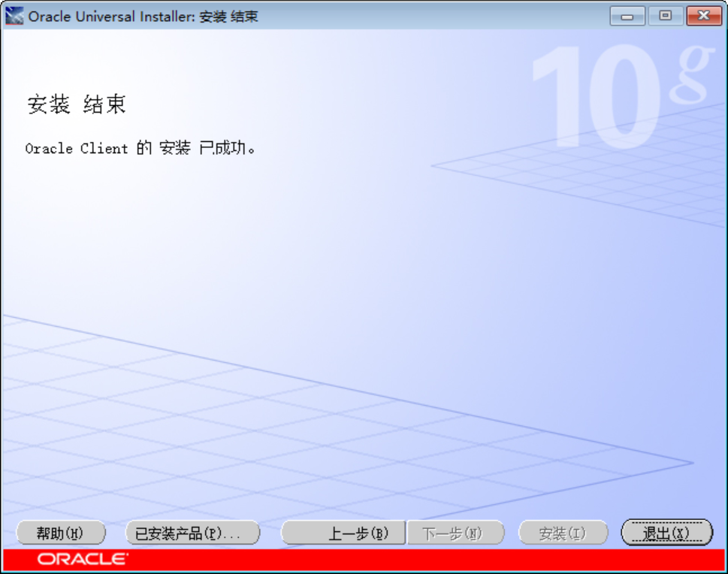This screenshot has width=728, height=574.
Task: Close the installer window
Action: 704,17
